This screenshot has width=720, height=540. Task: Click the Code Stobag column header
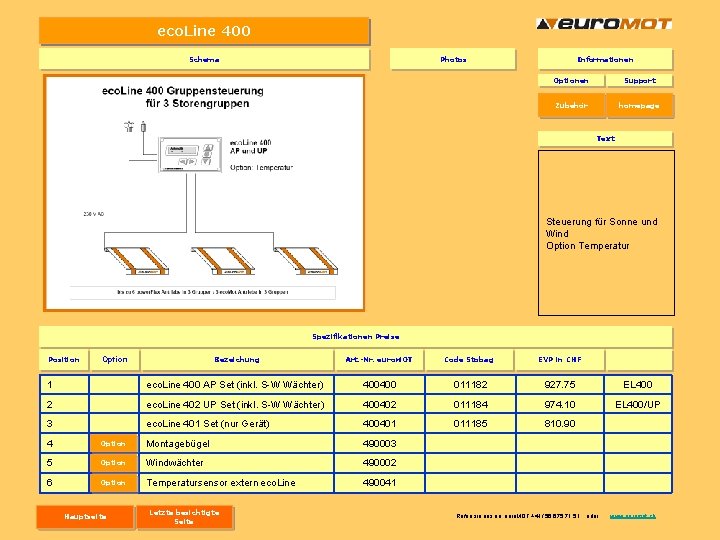point(469,360)
